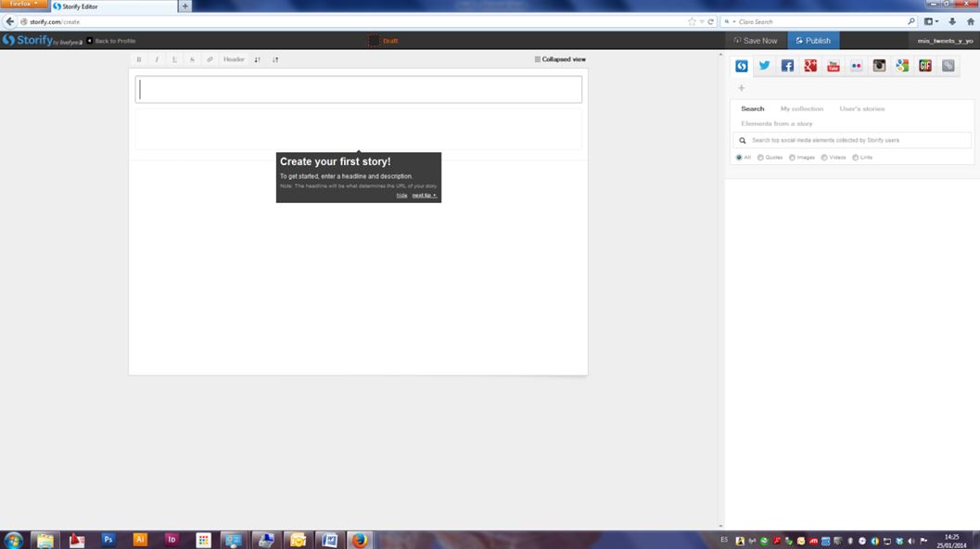Select the Facebook source icon
Image resolution: width=980 pixels, height=549 pixels.
pyautogui.click(x=787, y=66)
